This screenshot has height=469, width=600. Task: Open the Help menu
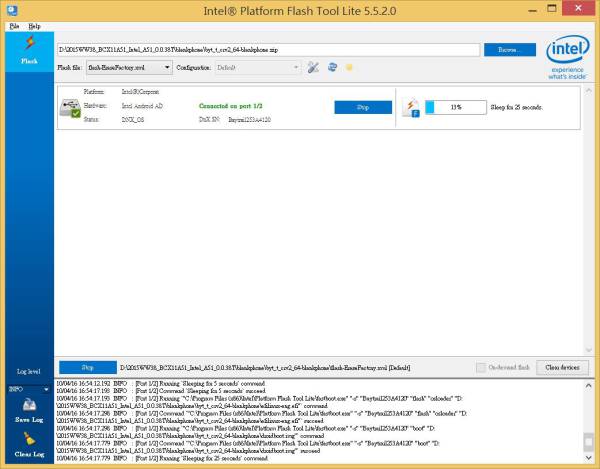pyautogui.click(x=34, y=24)
